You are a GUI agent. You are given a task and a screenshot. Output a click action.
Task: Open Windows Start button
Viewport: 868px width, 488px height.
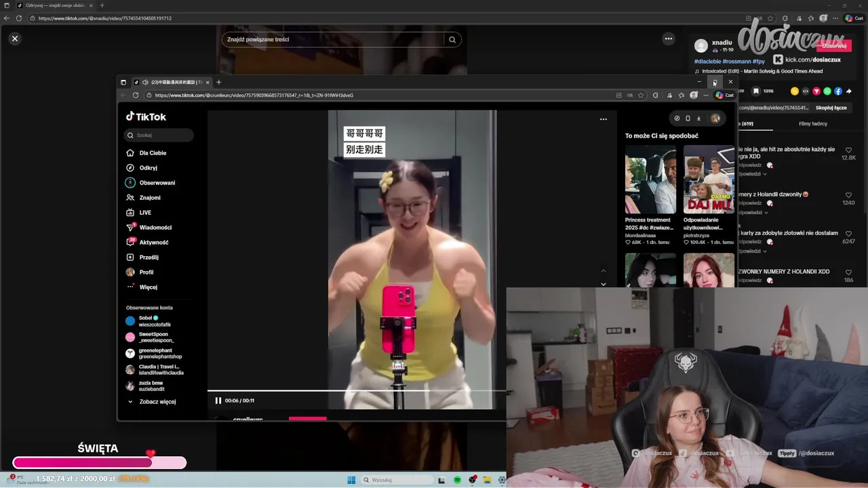(x=351, y=480)
